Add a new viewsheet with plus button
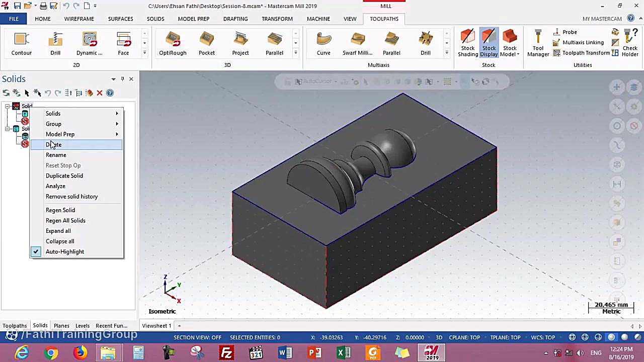This screenshot has width=644, height=362. click(179, 326)
